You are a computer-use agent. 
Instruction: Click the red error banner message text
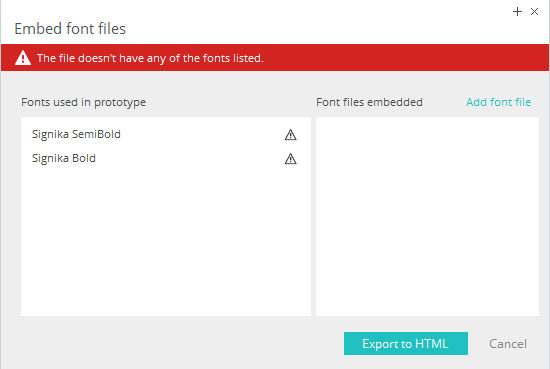[x=150, y=58]
